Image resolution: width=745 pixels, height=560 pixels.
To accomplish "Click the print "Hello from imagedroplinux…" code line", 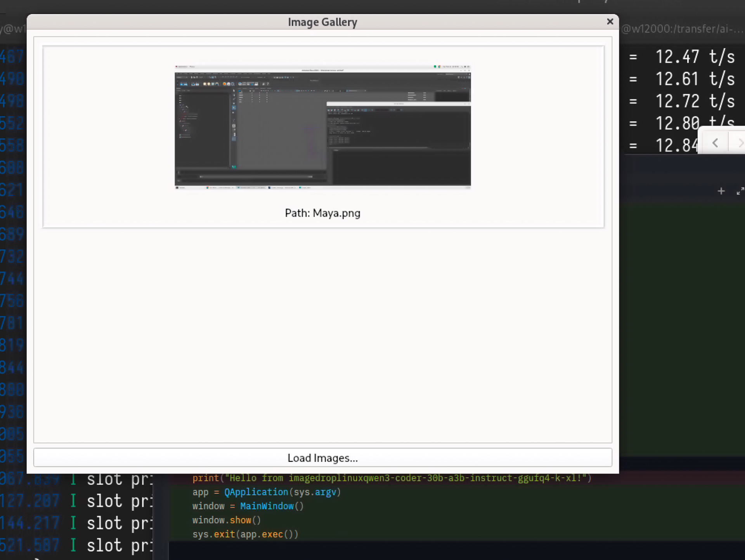I will coord(392,478).
